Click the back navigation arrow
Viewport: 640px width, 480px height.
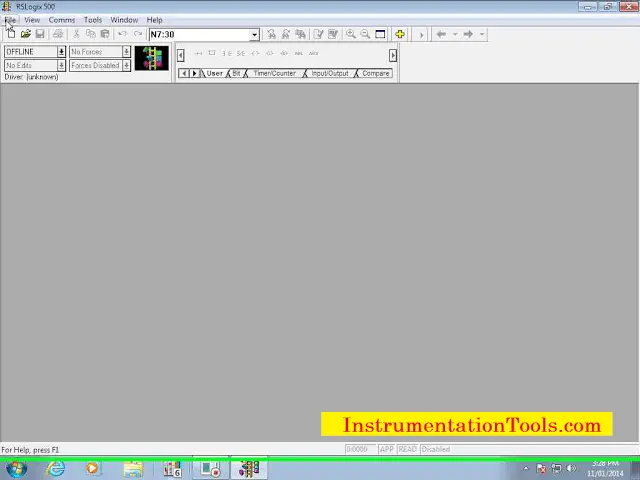click(x=441, y=34)
